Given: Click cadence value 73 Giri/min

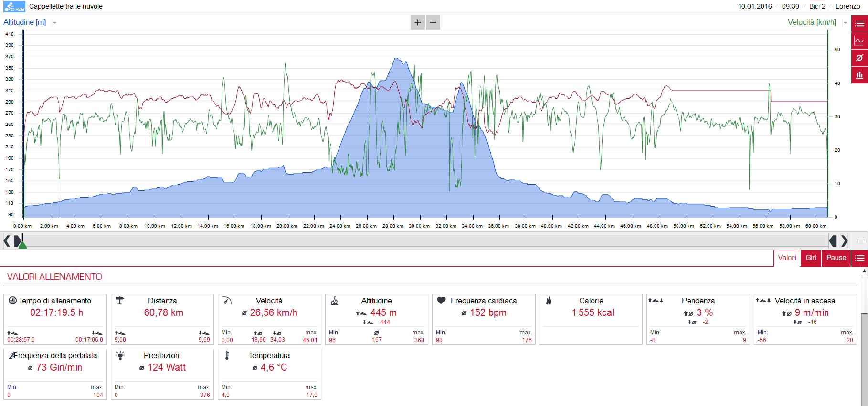Looking at the screenshot, I should (59, 367).
